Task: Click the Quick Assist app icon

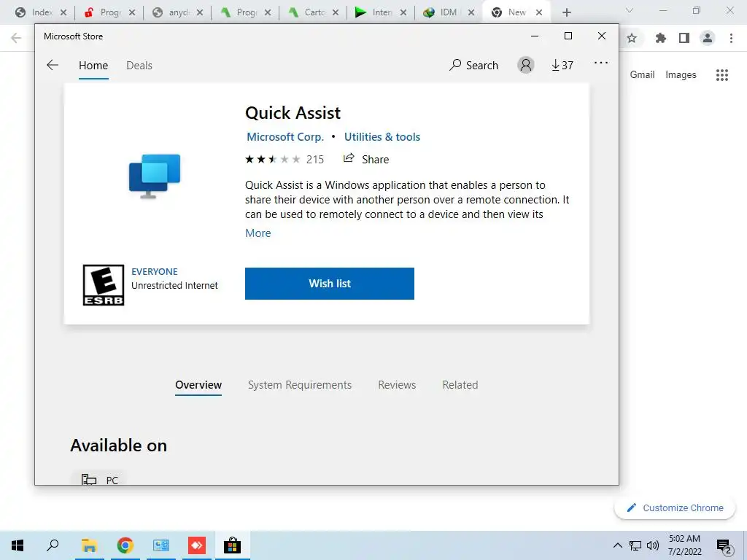Action: click(x=155, y=176)
